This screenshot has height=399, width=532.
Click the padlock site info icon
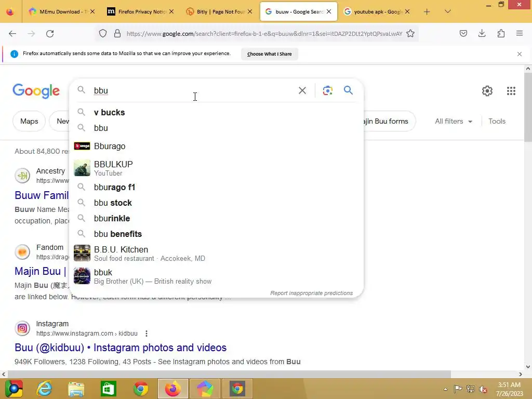(117, 34)
